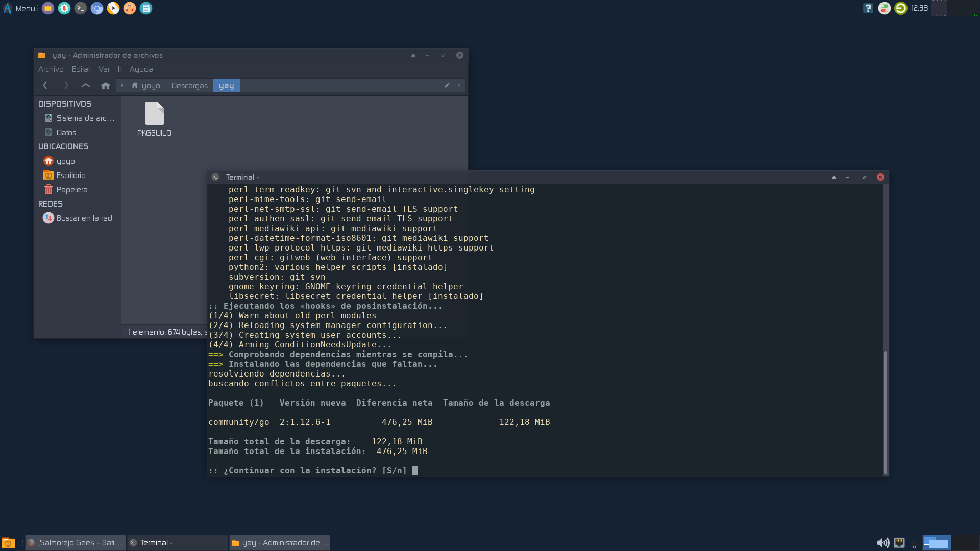This screenshot has height=551, width=980.
Task: Click the terminal vertical scrollbar
Action: point(885,412)
